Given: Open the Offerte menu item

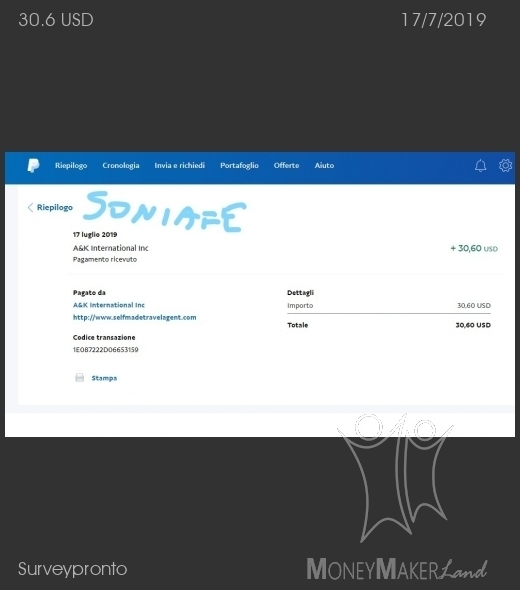Looking at the screenshot, I should [286, 166].
